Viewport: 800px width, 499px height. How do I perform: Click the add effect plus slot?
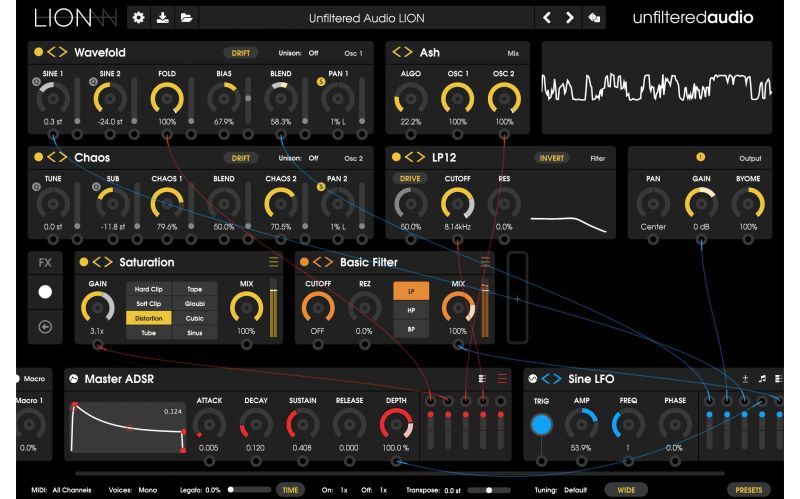(x=517, y=298)
